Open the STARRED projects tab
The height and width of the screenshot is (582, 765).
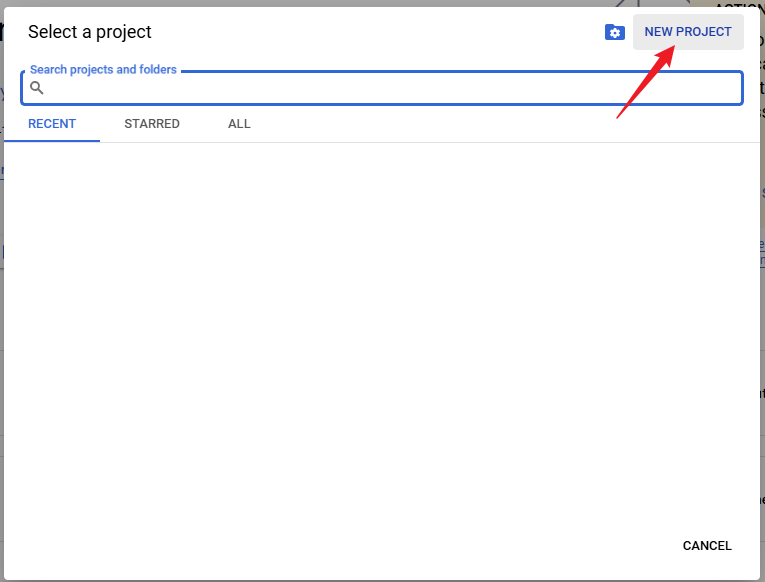(x=152, y=124)
